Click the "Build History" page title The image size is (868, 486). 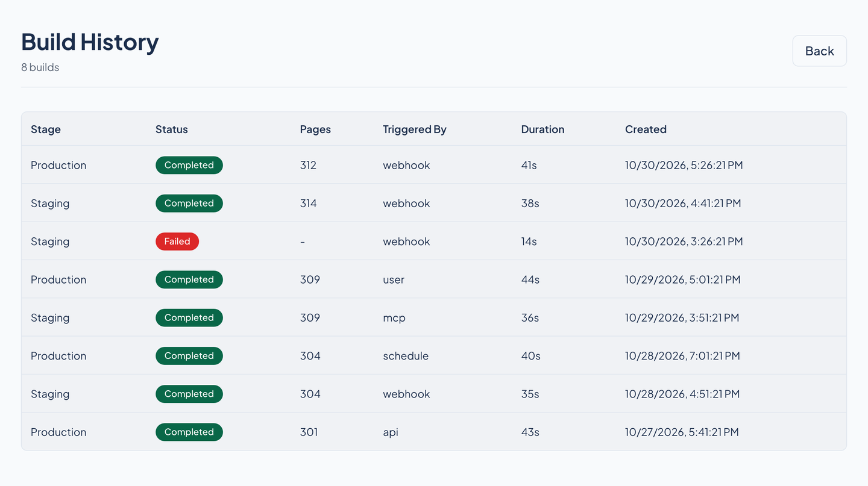pos(90,42)
